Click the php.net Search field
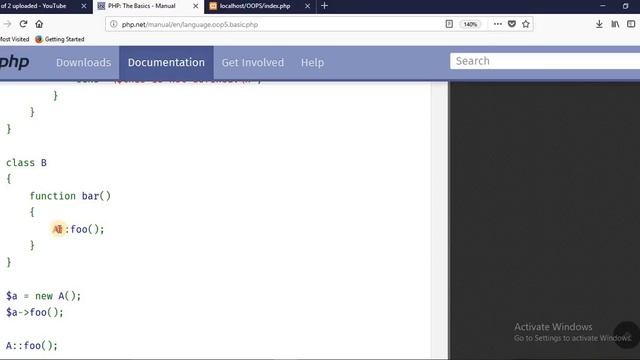 point(545,61)
